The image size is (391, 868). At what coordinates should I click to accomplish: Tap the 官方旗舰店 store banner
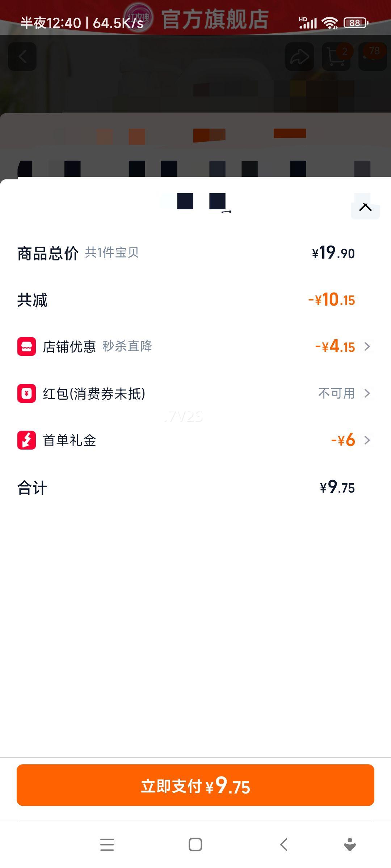(215, 19)
